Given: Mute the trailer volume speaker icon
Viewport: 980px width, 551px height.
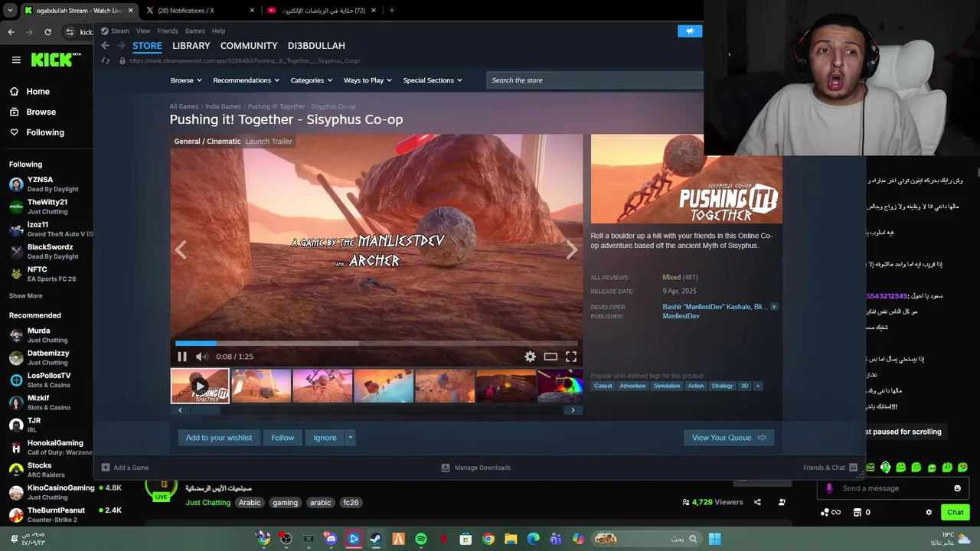Looking at the screenshot, I should tap(201, 357).
